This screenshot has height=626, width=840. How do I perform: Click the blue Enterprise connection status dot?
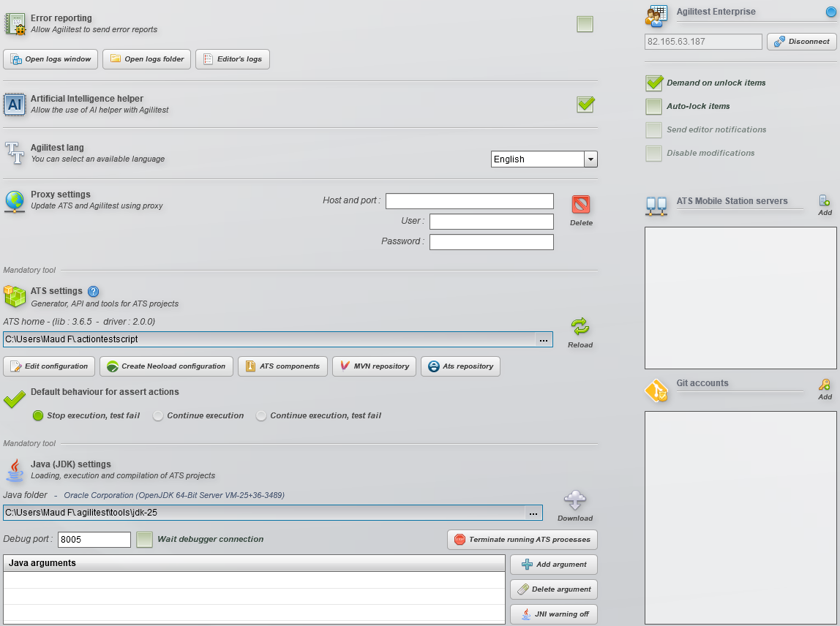[x=831, y=12]
